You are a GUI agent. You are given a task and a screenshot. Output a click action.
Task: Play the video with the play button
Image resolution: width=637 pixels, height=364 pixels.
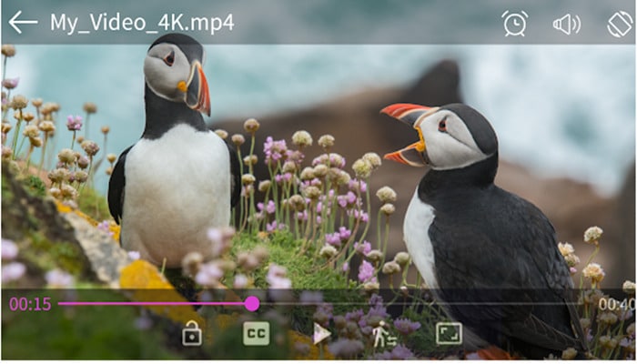pyautogui.click(x=322, y=334)
